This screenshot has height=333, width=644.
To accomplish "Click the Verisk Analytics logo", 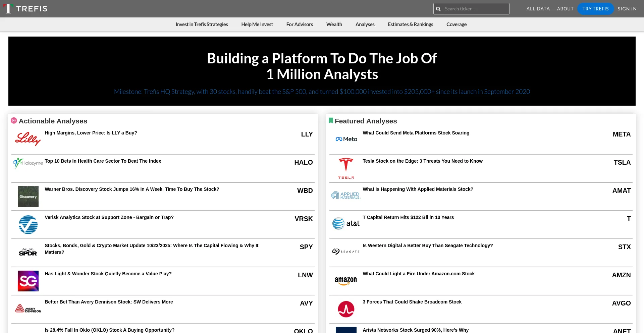I will [x=28, y=225].
